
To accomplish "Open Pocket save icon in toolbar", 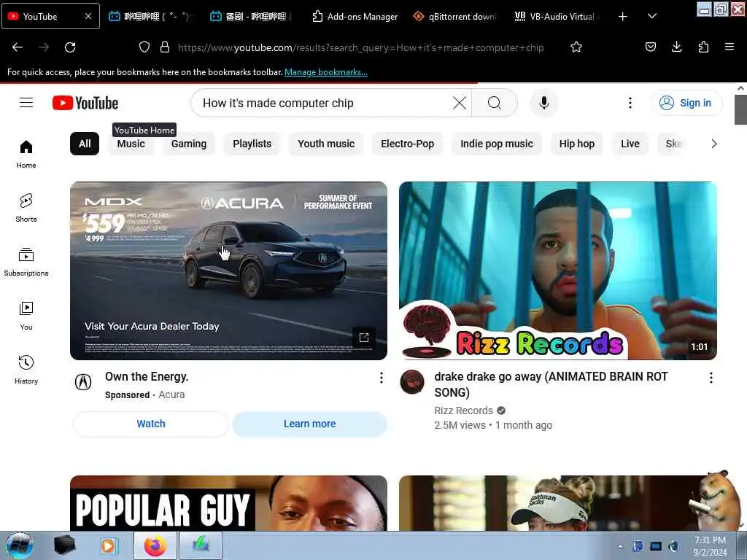I will tap(650, 47).
